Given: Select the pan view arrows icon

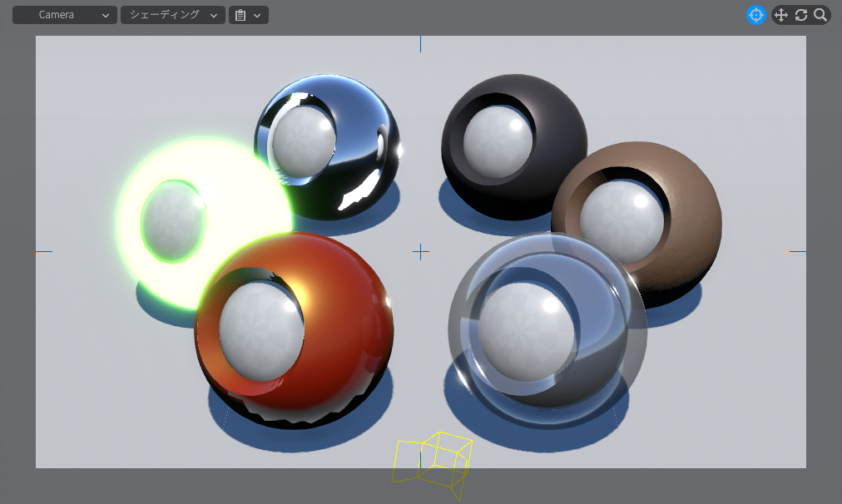Looking at the screenshot, I should pos(780,15).
